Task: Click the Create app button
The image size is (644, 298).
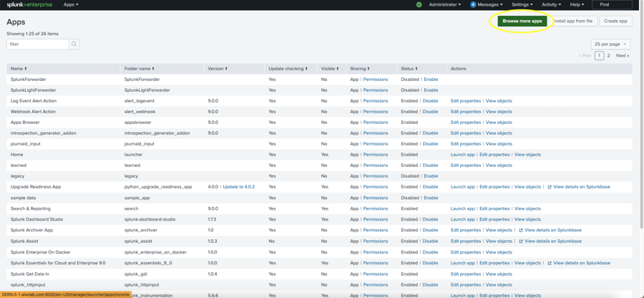Action: pos(615,21)
